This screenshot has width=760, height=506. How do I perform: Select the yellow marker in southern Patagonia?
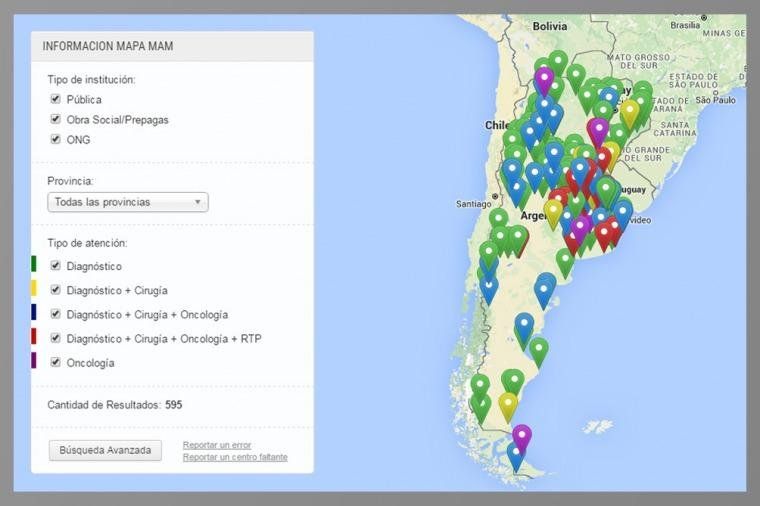pos(508,404)
